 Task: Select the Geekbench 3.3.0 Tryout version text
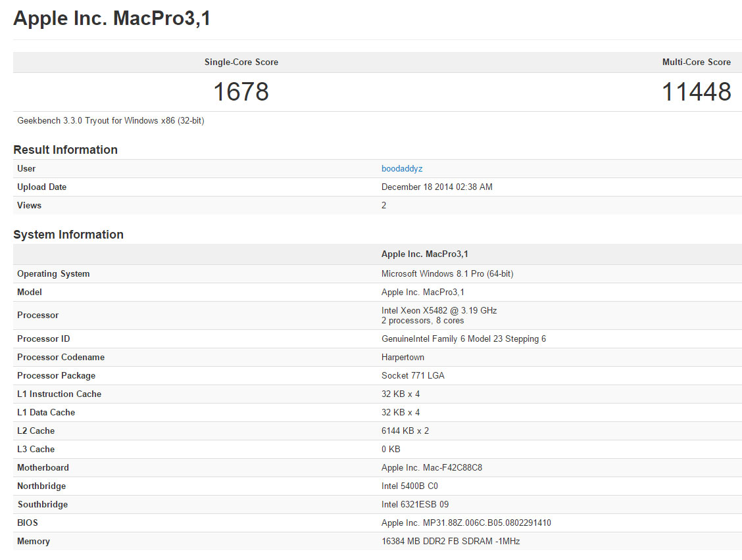click(111, 120)
